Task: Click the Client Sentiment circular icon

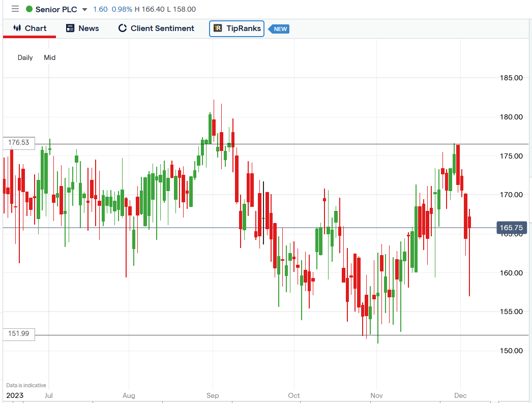Action: coord(123,28)
